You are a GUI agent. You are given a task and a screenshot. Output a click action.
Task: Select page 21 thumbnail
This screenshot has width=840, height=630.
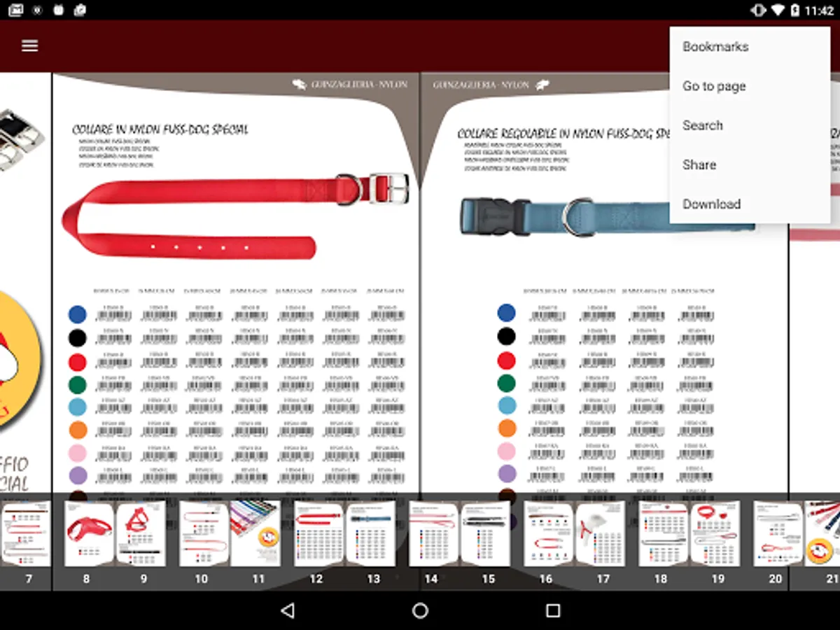[822, 534]
